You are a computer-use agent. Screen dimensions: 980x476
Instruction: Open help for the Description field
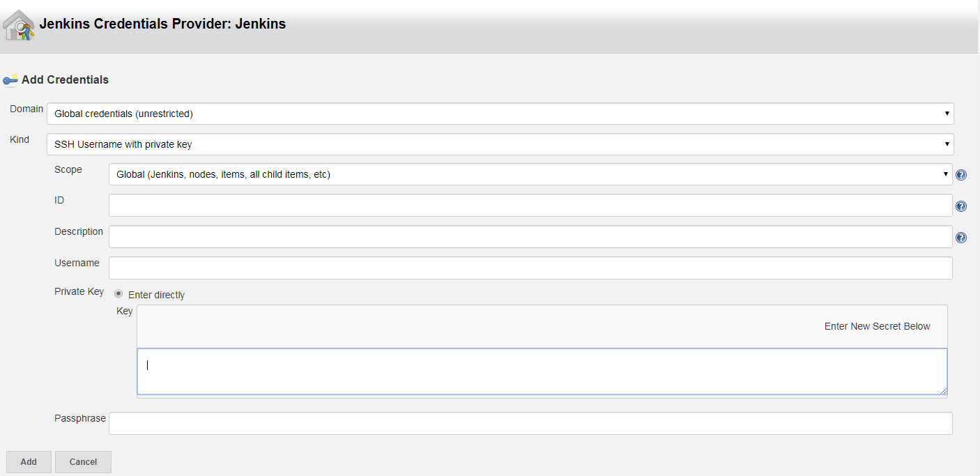(961, 238)
